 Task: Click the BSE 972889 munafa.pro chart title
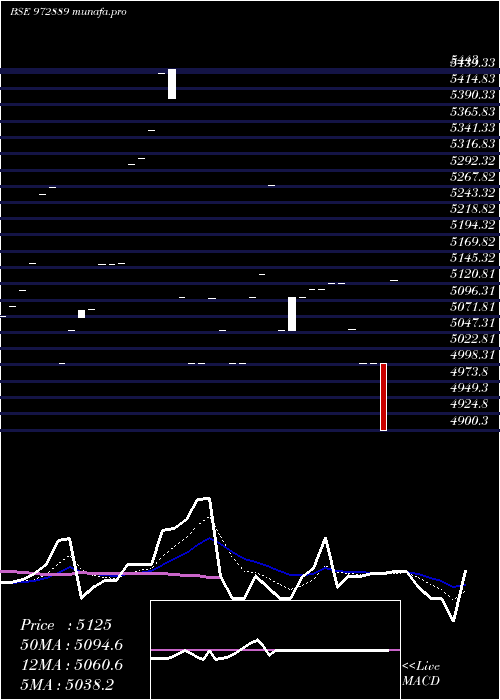(x=68, y=12)
